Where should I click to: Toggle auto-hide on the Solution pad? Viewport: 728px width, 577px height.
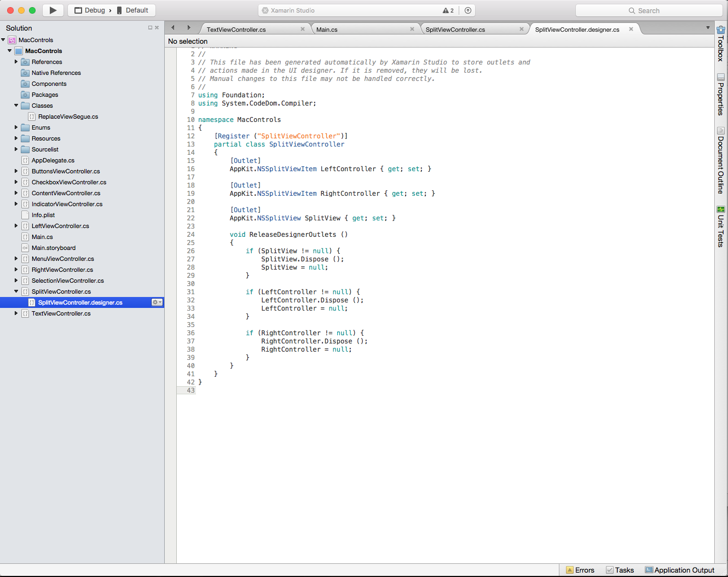tap(151, 27)
